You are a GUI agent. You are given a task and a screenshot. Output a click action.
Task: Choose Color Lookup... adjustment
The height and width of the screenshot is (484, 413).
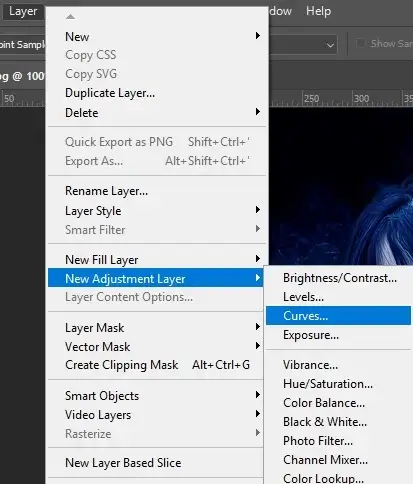338,478
